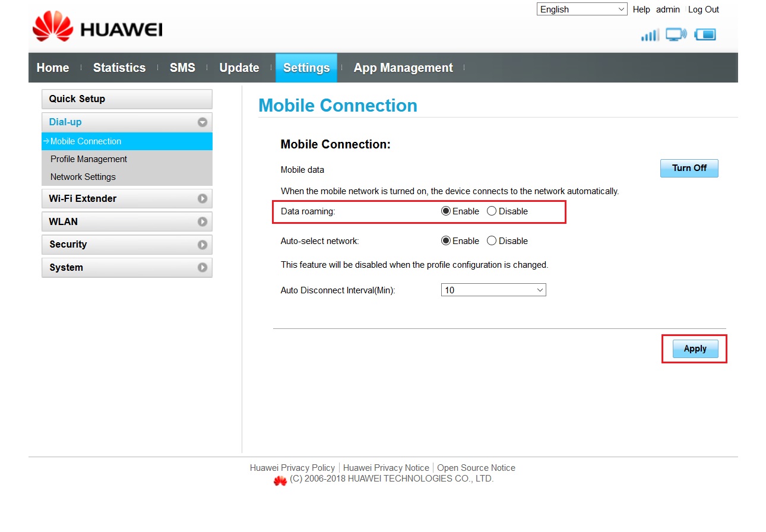
Task: Switch to the Update tab
Action: point(239,68)
